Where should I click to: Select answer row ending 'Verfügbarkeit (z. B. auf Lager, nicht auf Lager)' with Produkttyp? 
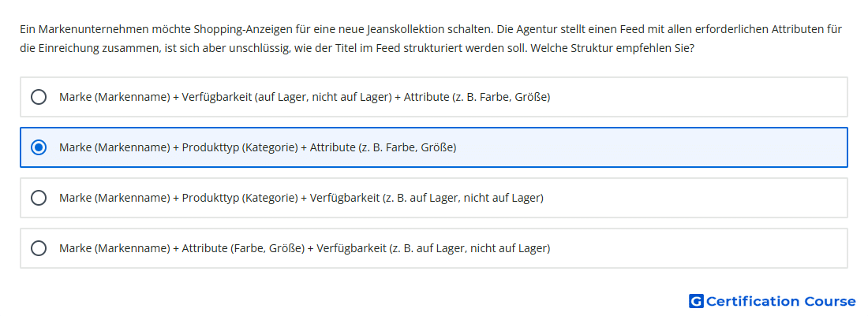pyautogui.click(x=434, y=198)
